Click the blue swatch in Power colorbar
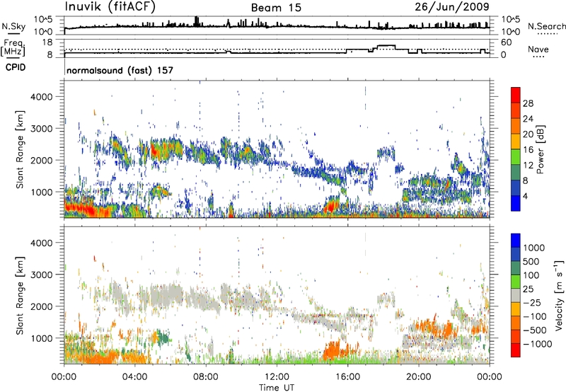 coord(516,203)
